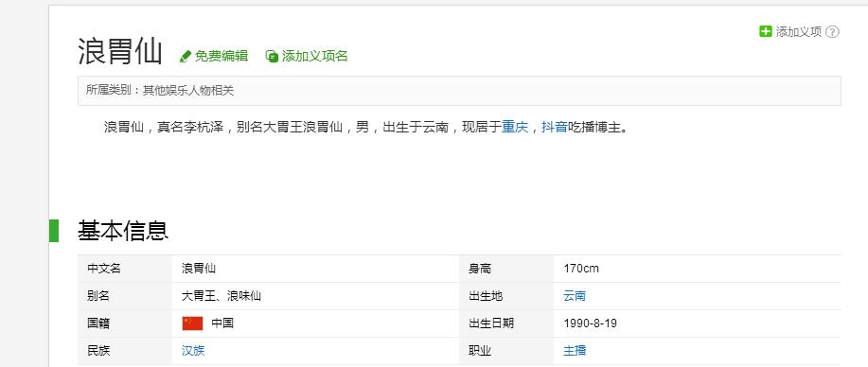Select the 170cm height value

pyautogui.click(x=581, y=269)
